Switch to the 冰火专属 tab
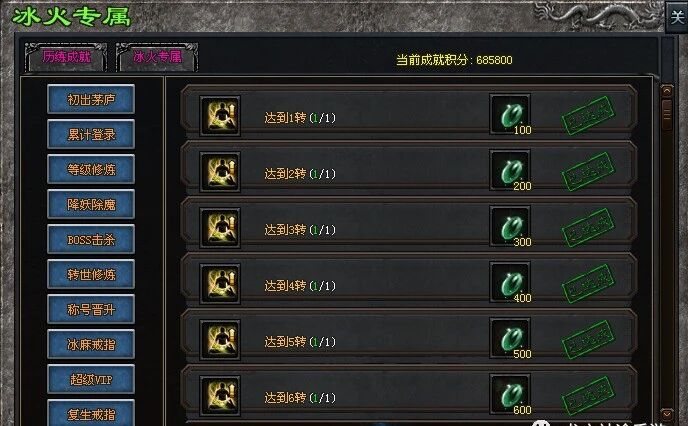This screenshot has height=426, width=688. pyautogui.click(x=157, y=57)
